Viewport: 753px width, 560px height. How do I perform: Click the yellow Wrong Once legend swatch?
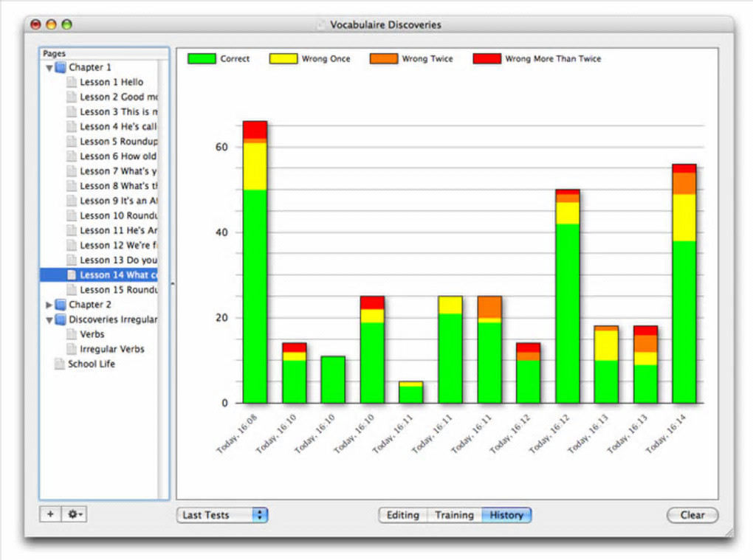pos(283,58)
